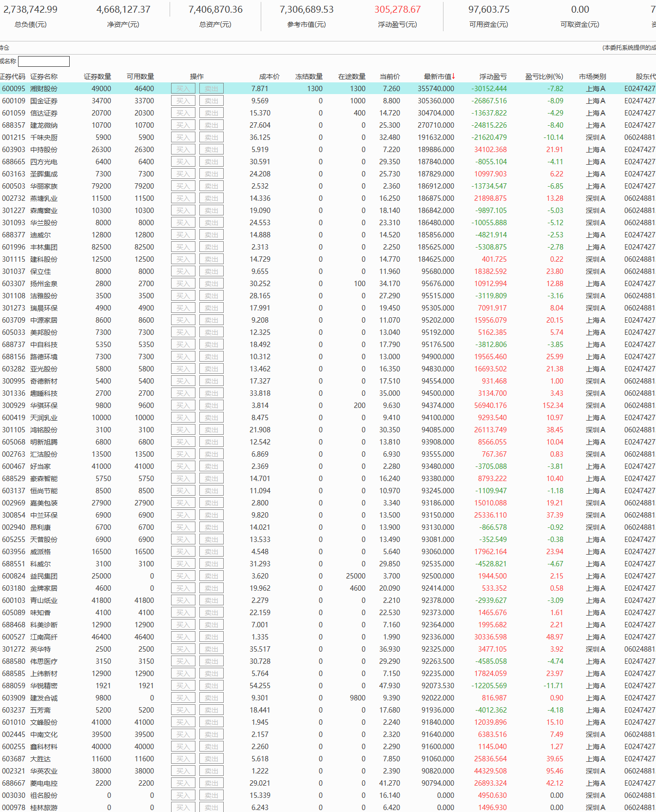
Task: Sort by 盈亏比例(%) column header
Action: (x=544, y=77)
